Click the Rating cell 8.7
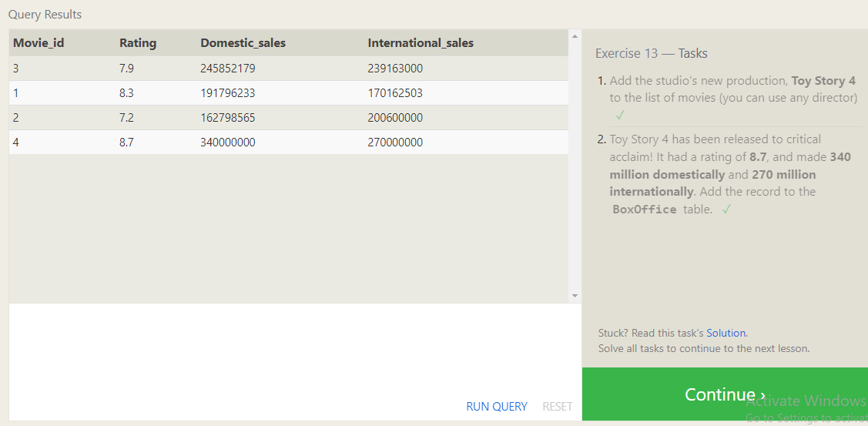Image resolution: width=868 pixels, height=426 pixels. [x=127, y=143]
